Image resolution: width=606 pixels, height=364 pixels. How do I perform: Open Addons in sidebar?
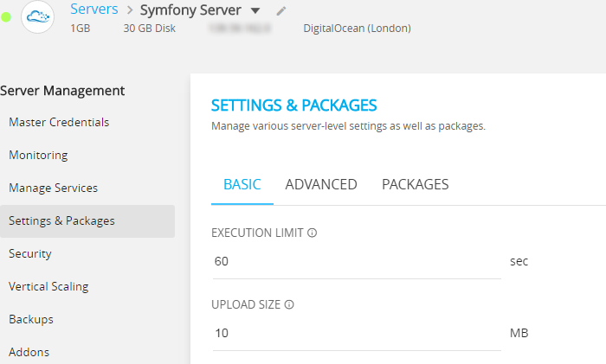[29, 352]
